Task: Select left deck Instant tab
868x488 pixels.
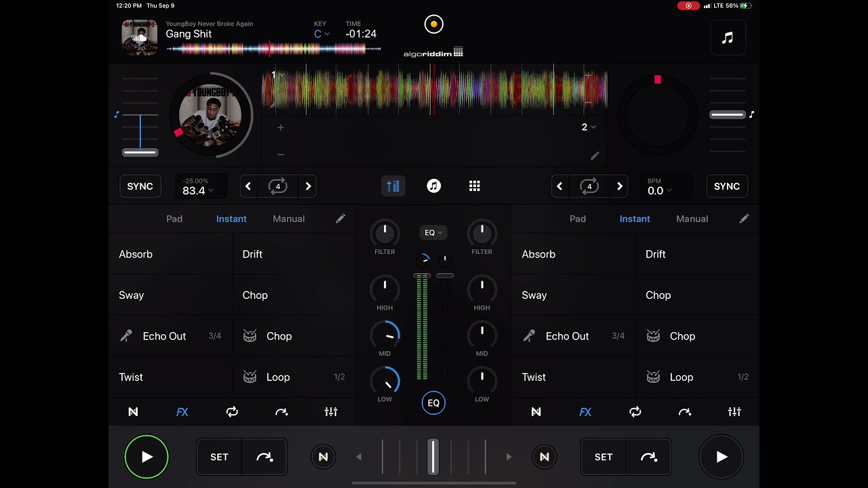Action: tap(231, 219)
